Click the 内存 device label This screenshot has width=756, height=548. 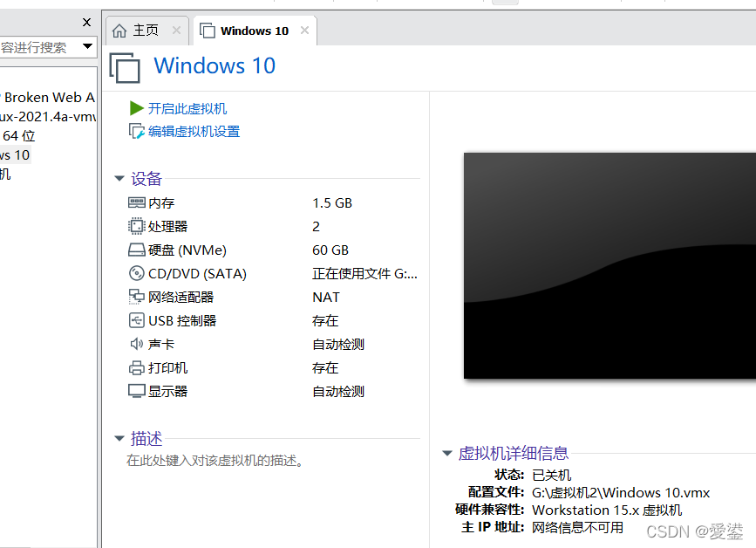(161, 203)
